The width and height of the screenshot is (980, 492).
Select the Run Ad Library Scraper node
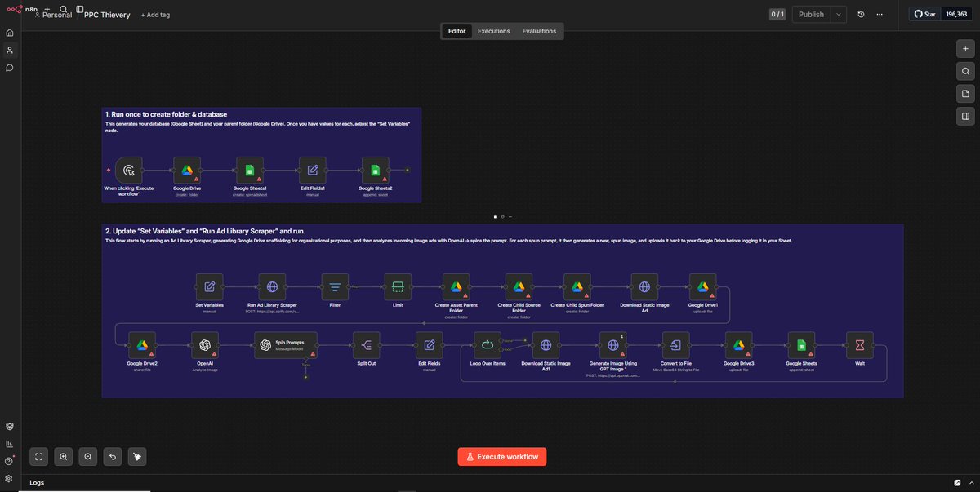(x=273, y=286)
